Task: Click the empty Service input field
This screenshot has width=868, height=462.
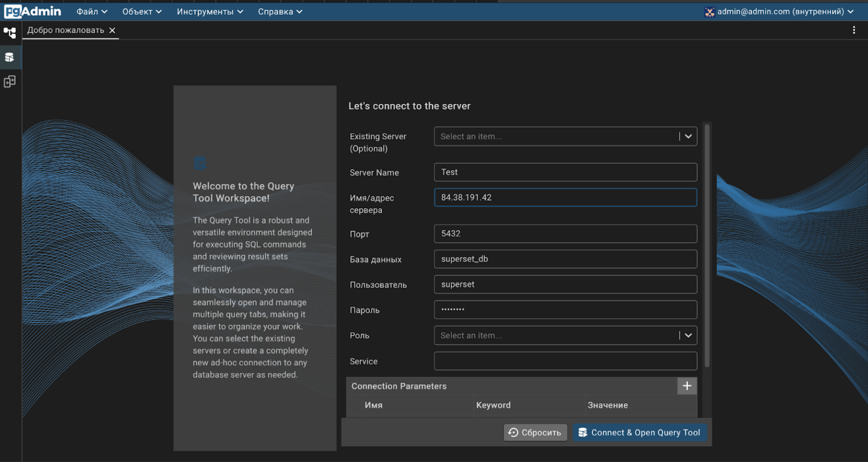Action: (x=565, y=361)
